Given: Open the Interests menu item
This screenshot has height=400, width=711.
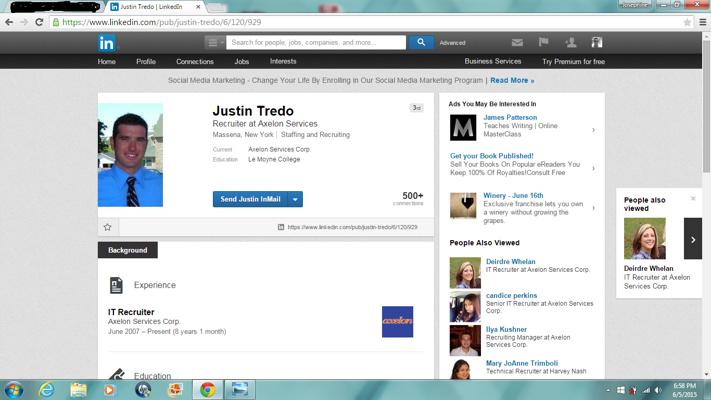Looking at the screenshot, I should pos(283,61).
